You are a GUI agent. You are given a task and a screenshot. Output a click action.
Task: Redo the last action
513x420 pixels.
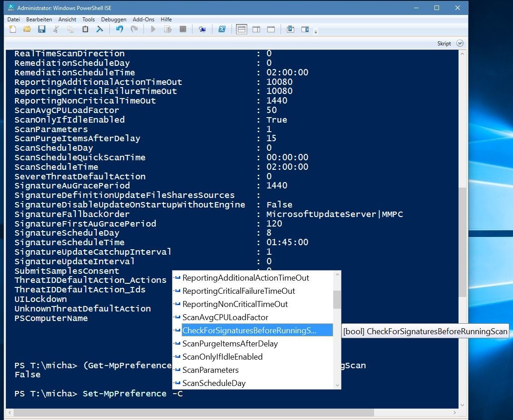133,29
